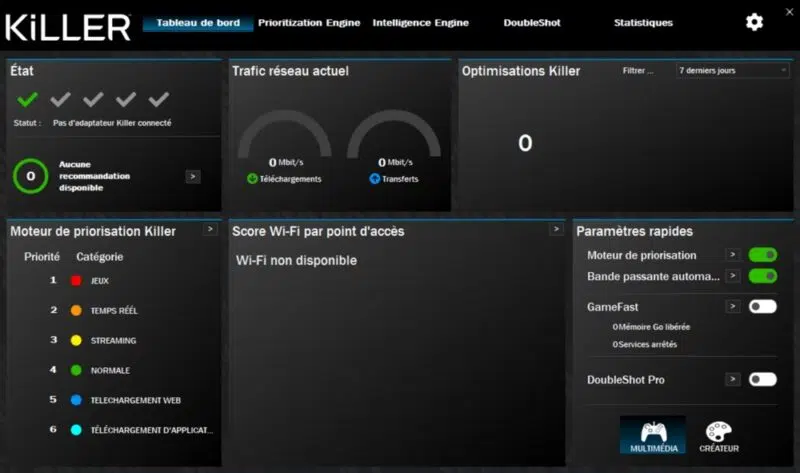Switch to Prioritization Engine tab
800x473 pixels.
[309, 23]
